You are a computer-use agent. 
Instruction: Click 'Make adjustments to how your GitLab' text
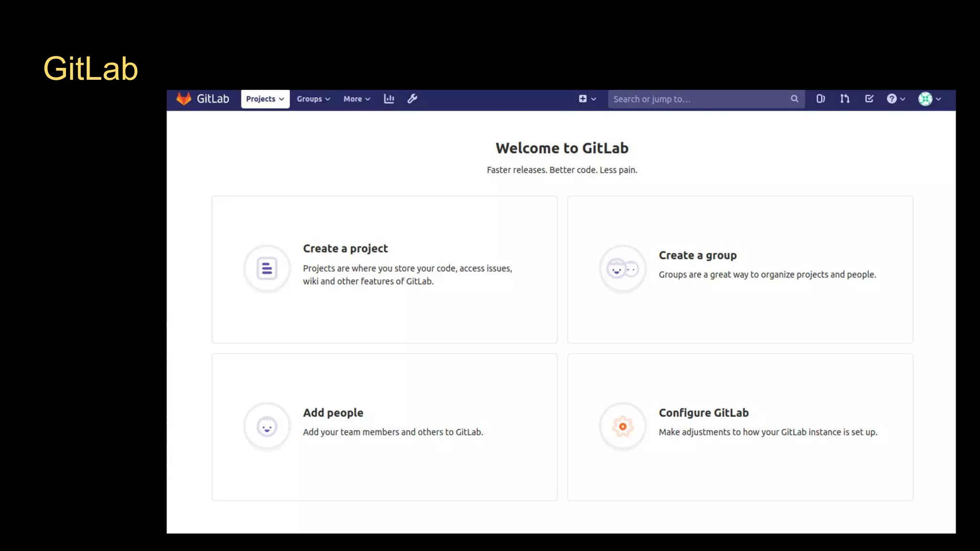pos(768,432)
